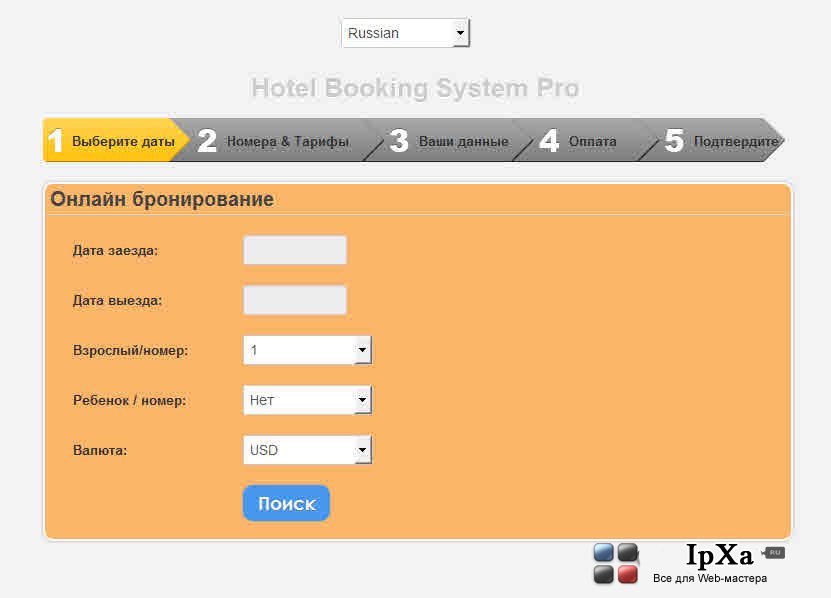Click the IpXa logo text
This screenshot has width=831, height=598.
coord(719,555)
